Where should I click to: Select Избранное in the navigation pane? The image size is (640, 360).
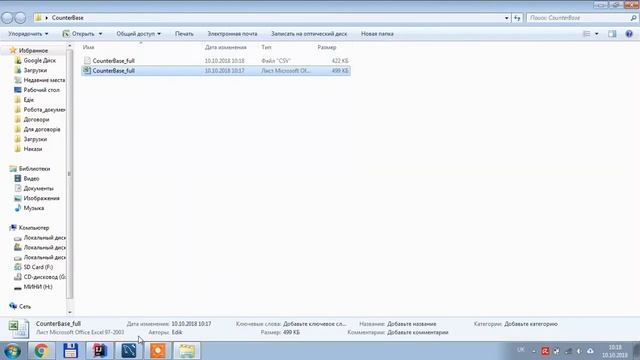33,51
